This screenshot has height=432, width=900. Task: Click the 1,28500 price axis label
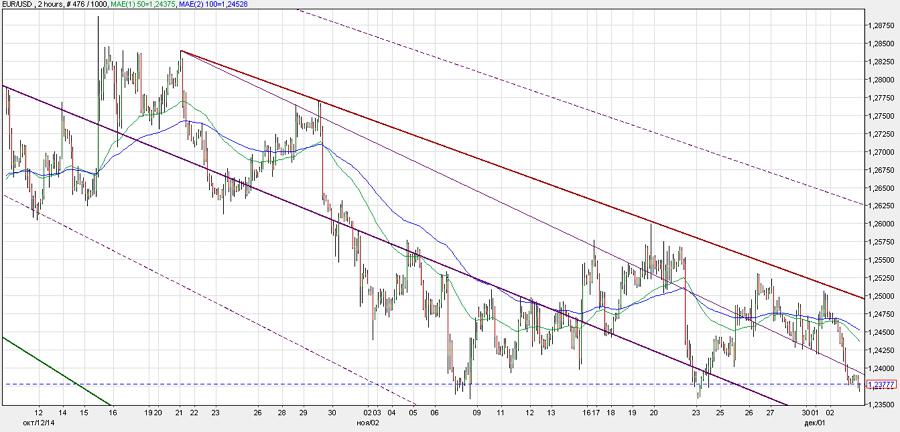[x=882, y=44]
